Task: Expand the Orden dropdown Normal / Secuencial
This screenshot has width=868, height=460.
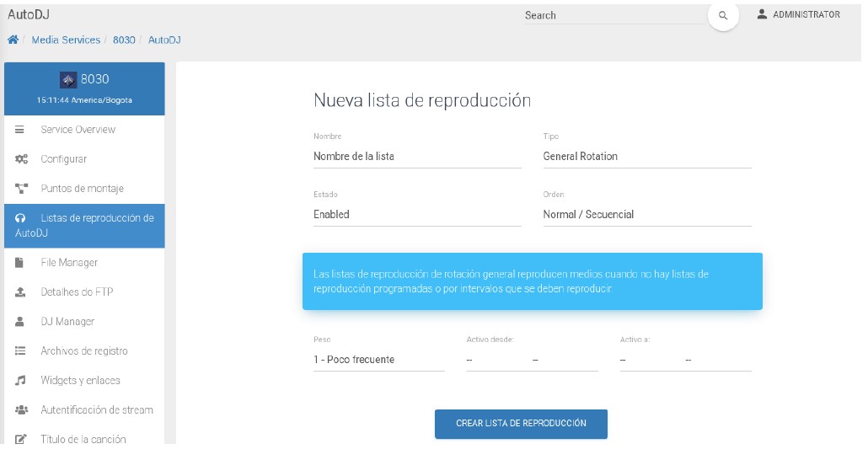Action: 646,215
